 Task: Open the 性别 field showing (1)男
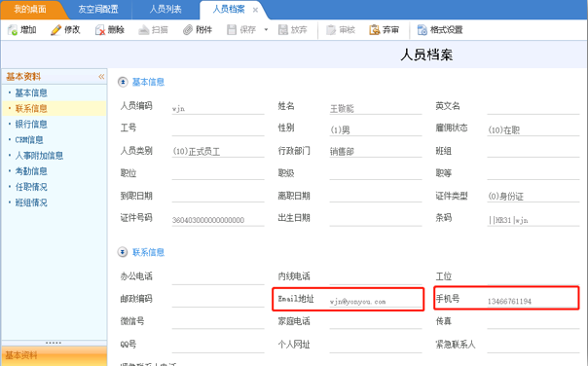pos(376,129)
